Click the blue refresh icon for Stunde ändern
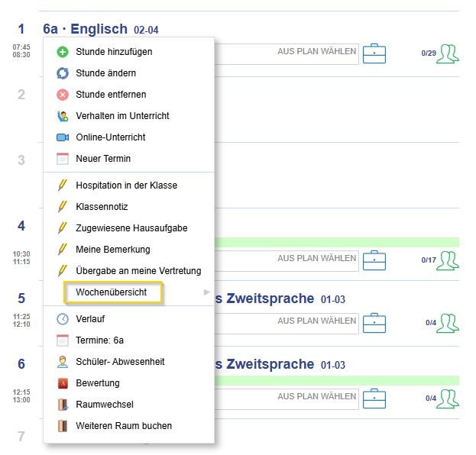Screen dimensions: 476x455 tap(63, 73)
